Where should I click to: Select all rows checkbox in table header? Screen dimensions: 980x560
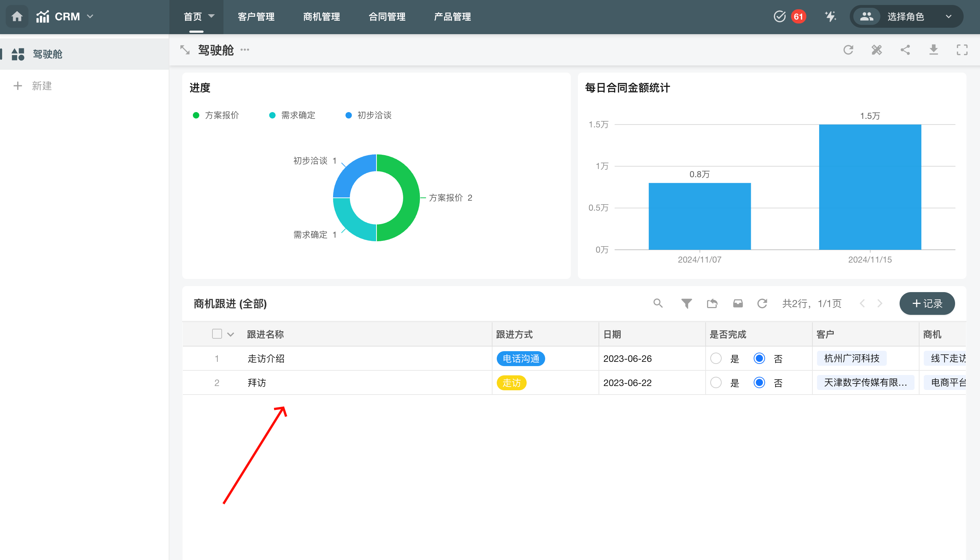pyautogui.click(x=217, y=334)
